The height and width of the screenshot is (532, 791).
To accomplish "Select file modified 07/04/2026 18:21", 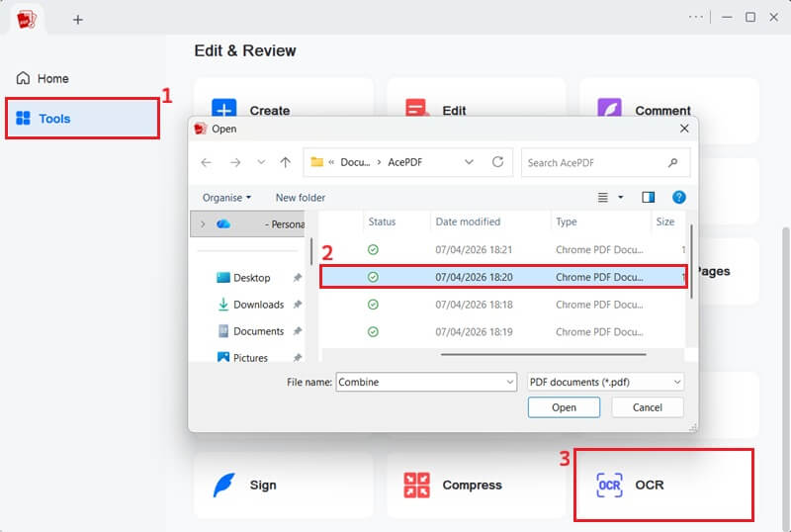I will (503, 250).
